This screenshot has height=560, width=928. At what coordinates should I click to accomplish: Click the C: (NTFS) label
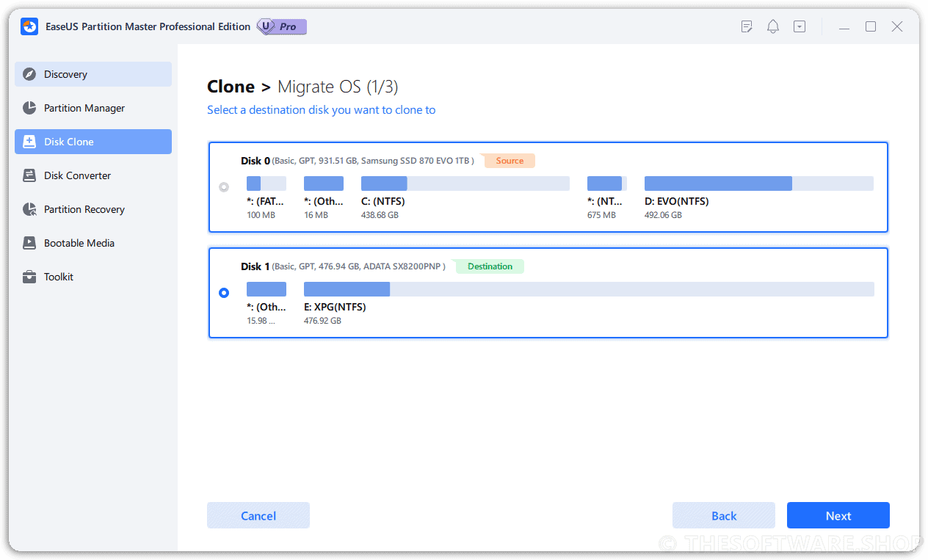tap(383, 201)
